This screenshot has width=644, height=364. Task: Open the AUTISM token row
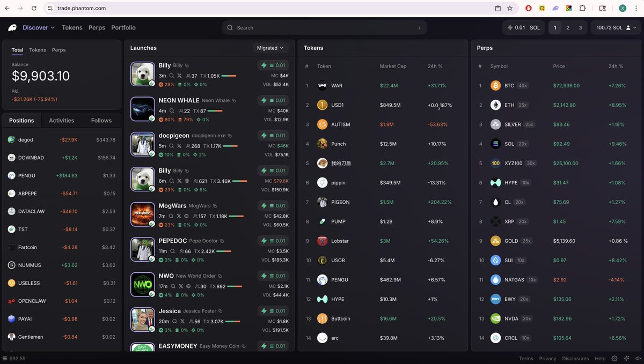coord(383,124)
